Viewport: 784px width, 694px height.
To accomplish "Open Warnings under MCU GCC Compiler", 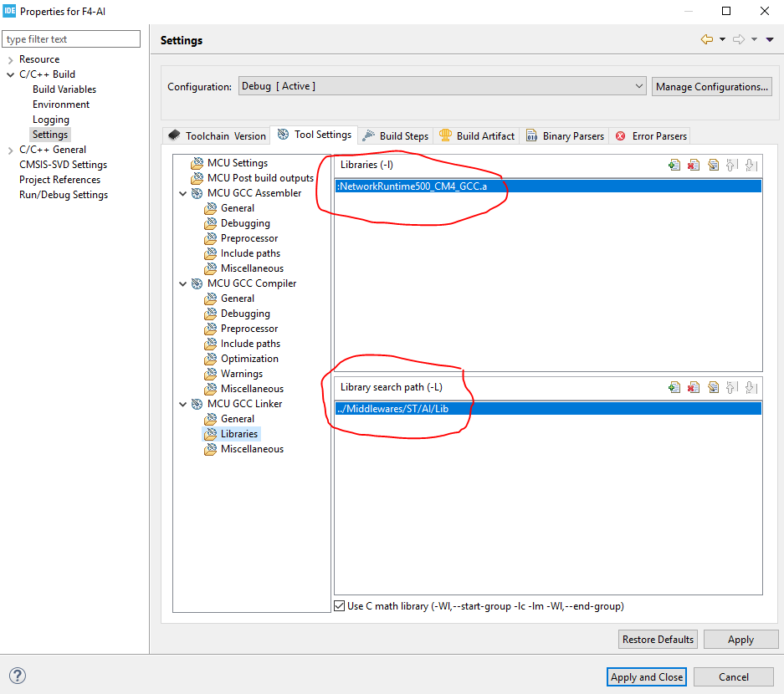I will point(242,374).
